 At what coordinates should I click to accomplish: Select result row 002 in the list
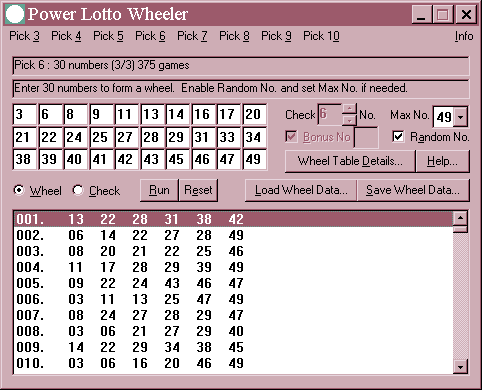pyautogui.click(x=234, y=235)
